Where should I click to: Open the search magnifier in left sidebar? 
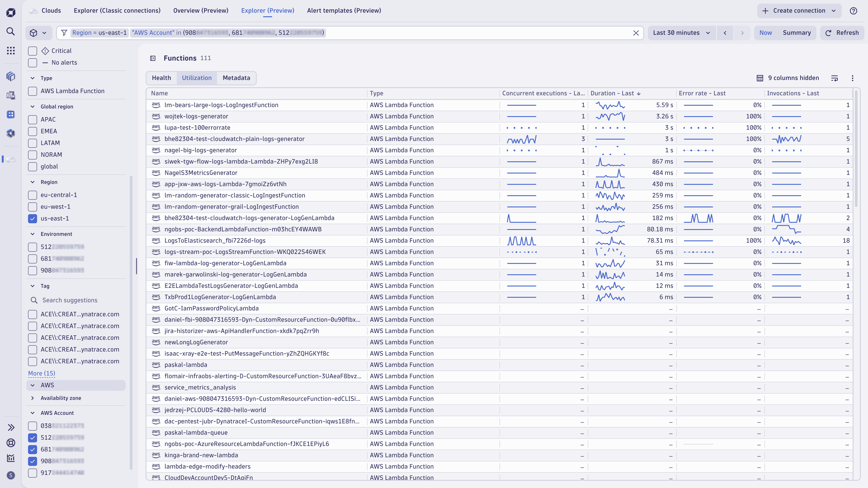coord(11,31)
